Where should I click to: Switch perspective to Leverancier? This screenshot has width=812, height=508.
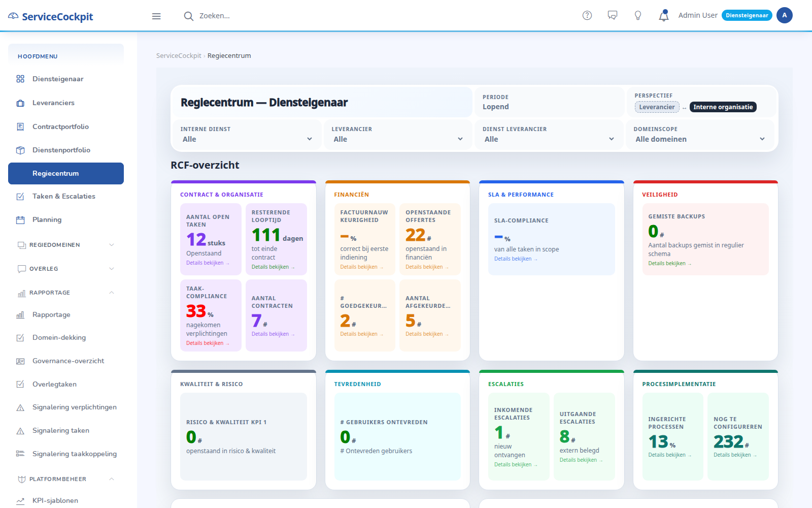tap(657, 107)
